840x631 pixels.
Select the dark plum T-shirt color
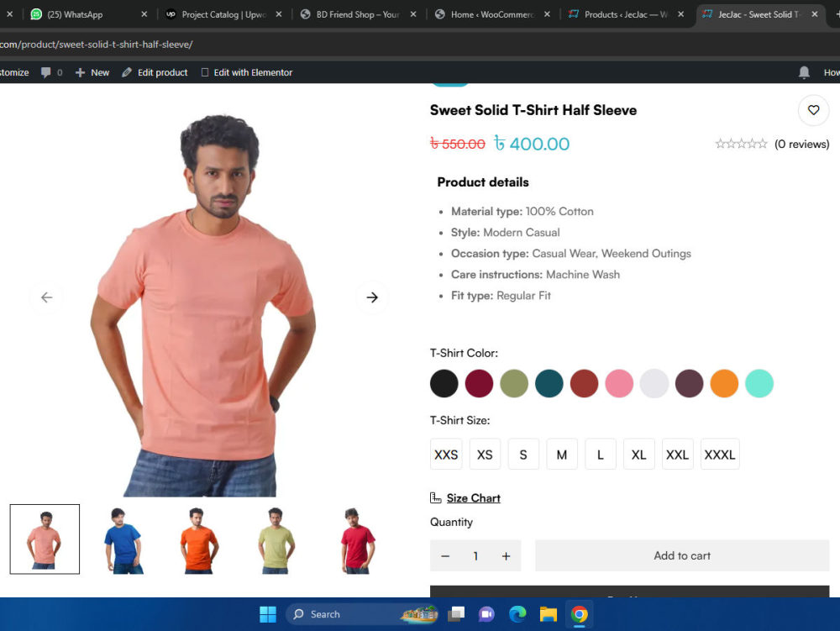point(690,383)
